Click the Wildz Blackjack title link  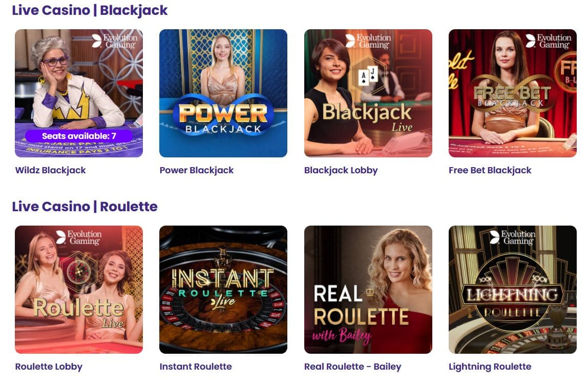tap(50, 170)
